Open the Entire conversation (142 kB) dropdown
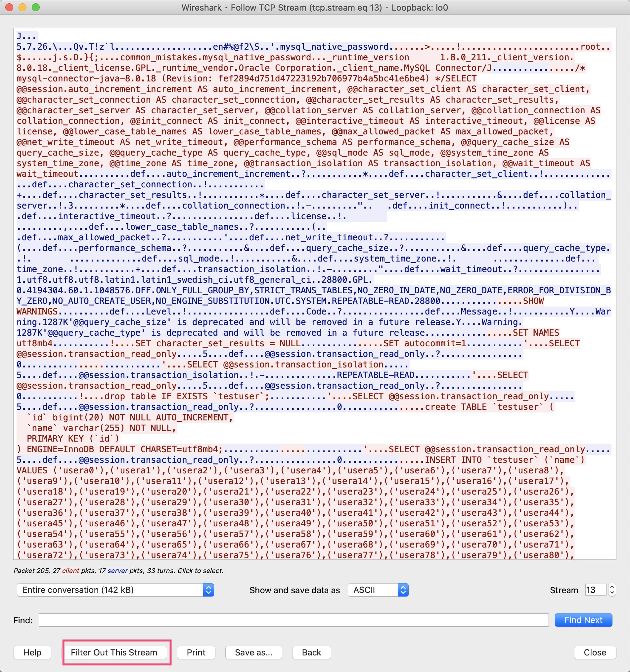The image size is (630, 672). (x=115, y=590)
